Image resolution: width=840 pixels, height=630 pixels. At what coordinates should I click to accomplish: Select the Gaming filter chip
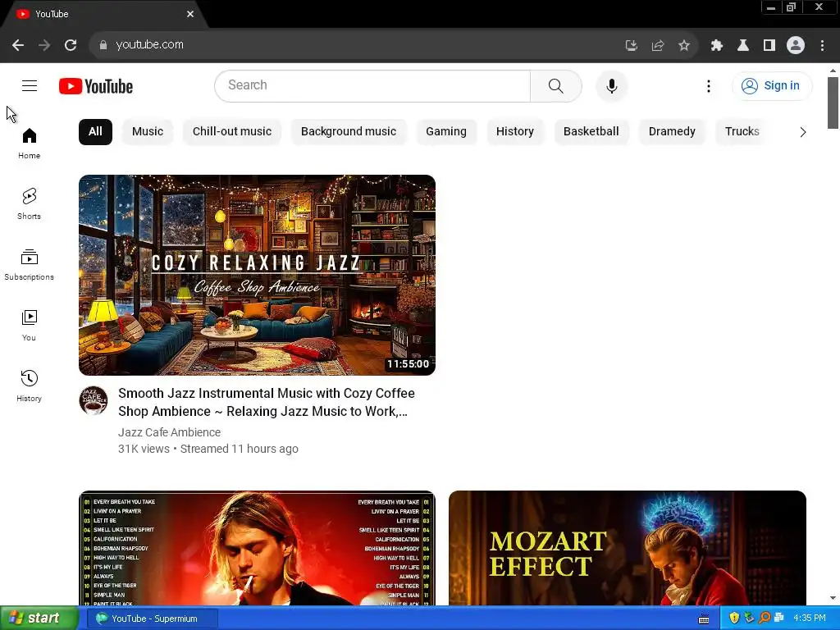coord(446,132)
